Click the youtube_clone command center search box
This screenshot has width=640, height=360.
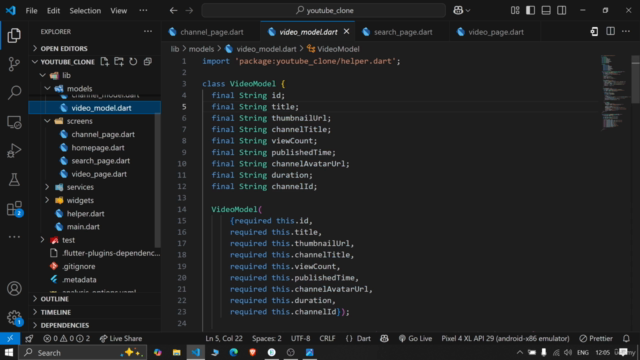pos(324,11)
